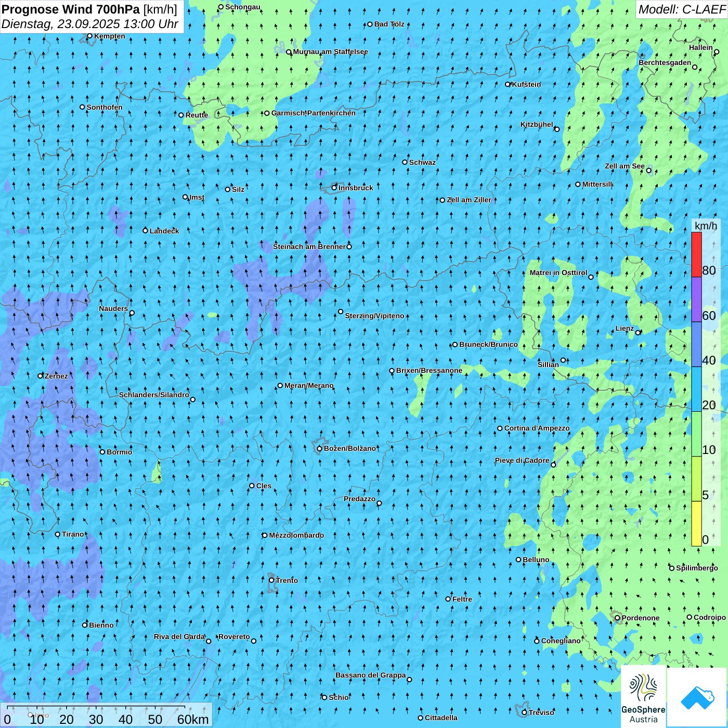
Task: Click the Trento city label
Action: pyautogui.click(x=287, y=580)
